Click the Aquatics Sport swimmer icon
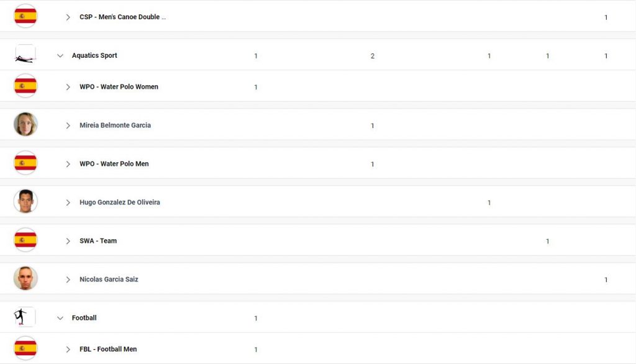The width and height of the screenshot is (636, 364). coord(25,55)
